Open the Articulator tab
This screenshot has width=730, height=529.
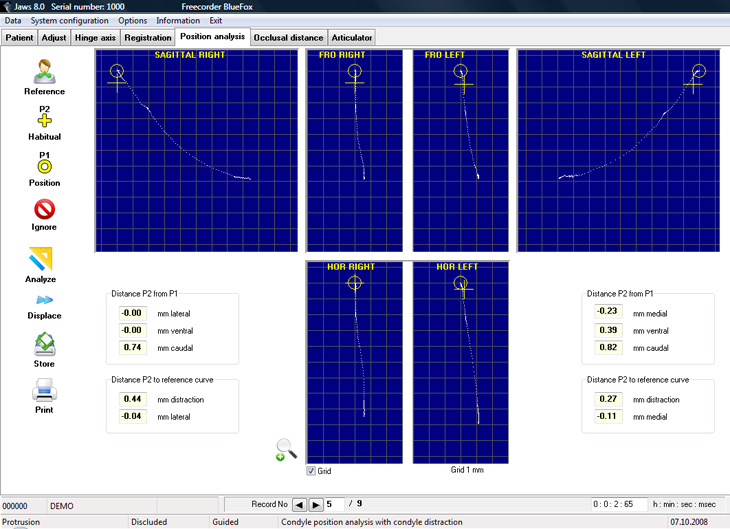click(x=351, y=38)
